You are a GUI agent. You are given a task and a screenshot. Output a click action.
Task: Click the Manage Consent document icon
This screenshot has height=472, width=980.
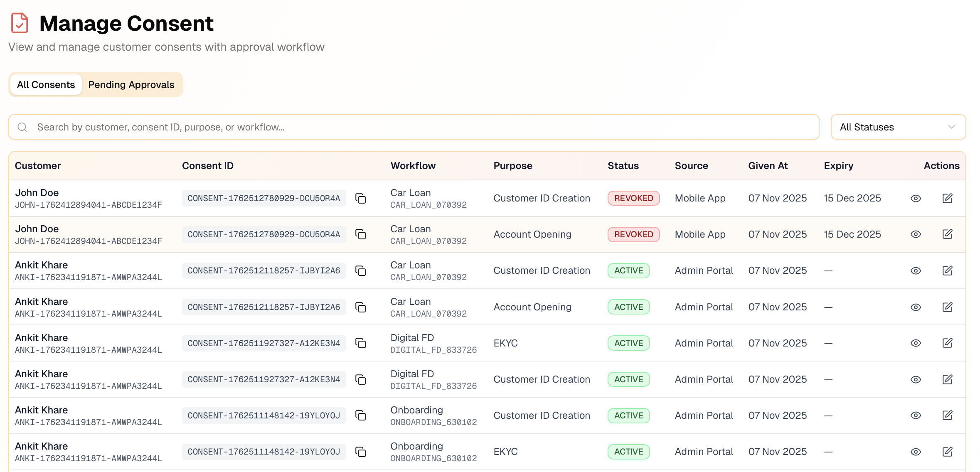click(x=19, y=23)
